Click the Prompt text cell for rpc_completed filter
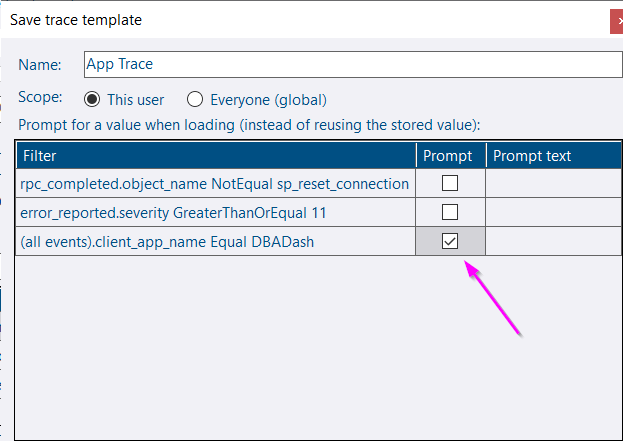This screenshot has width=623, height=441. coord(553,184)
